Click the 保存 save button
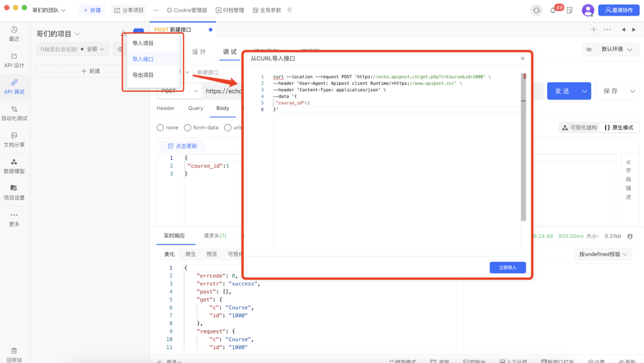This screenshot has height=363, width=644. coord(610,91)
